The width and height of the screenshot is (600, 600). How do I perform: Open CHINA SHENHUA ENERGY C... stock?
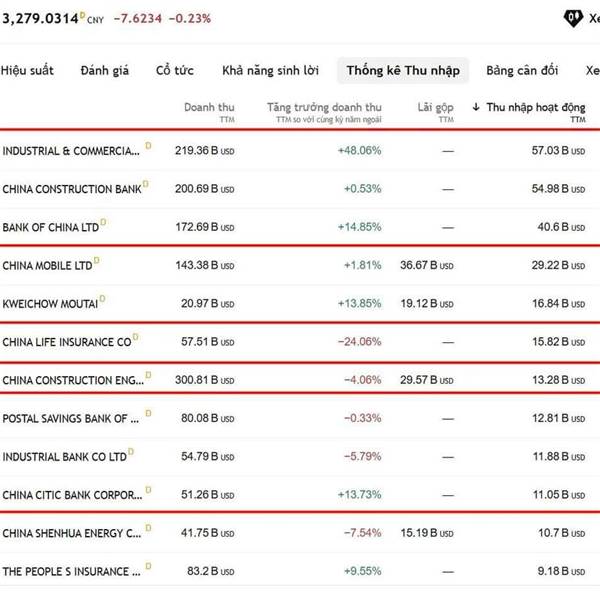click(x=72, y=534)
